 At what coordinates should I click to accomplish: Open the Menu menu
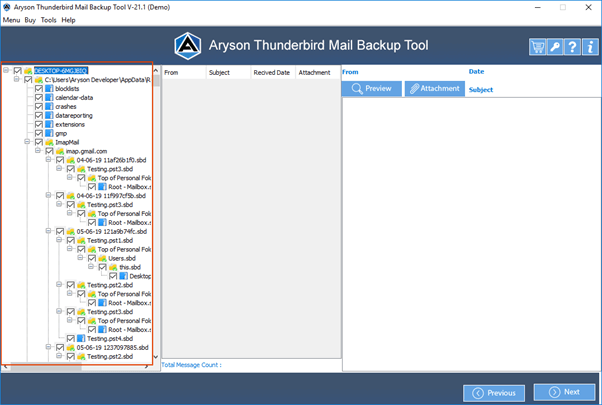(11, 20)
